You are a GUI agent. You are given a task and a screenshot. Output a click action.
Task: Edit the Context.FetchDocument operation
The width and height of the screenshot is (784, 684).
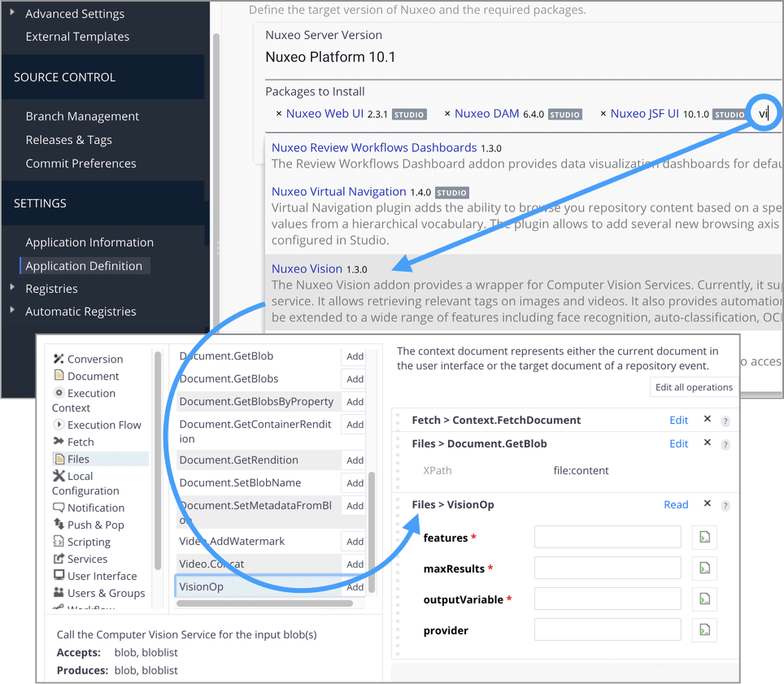tap(678, 420)
